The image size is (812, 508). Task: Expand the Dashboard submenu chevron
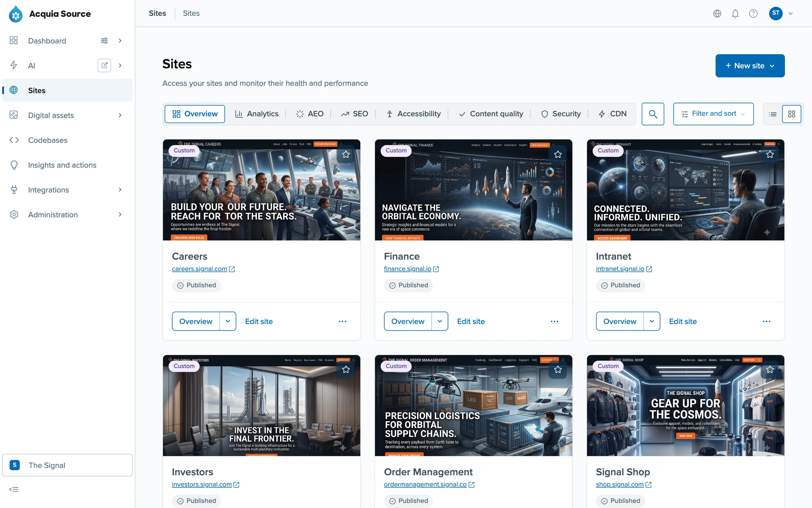click(x=120, y=41)
